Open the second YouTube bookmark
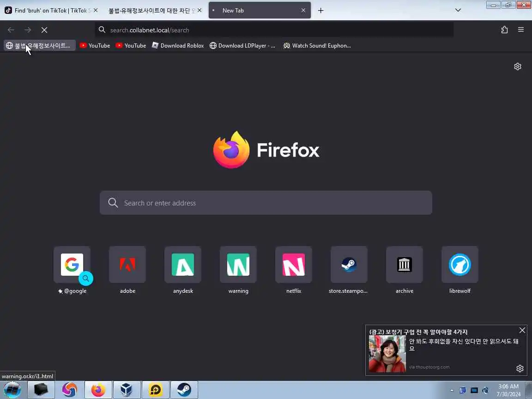The height and width of the screenshot is (399, 532). (131, 45)
